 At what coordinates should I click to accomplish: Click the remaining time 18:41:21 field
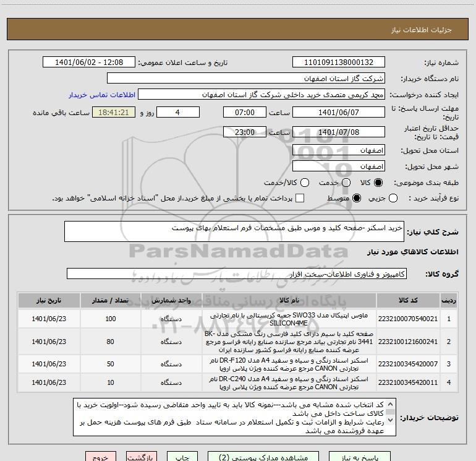click(114, 112)
